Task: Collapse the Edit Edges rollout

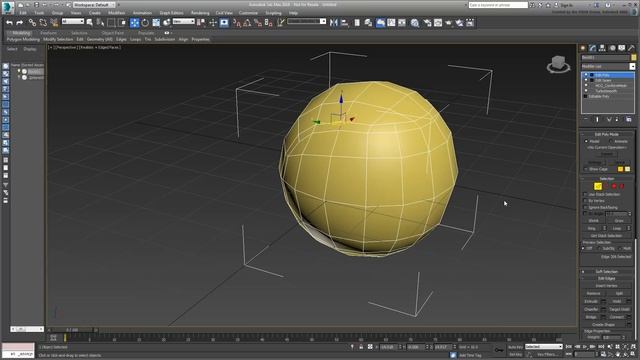Action: pyautogui.click(x=607, y=278)
